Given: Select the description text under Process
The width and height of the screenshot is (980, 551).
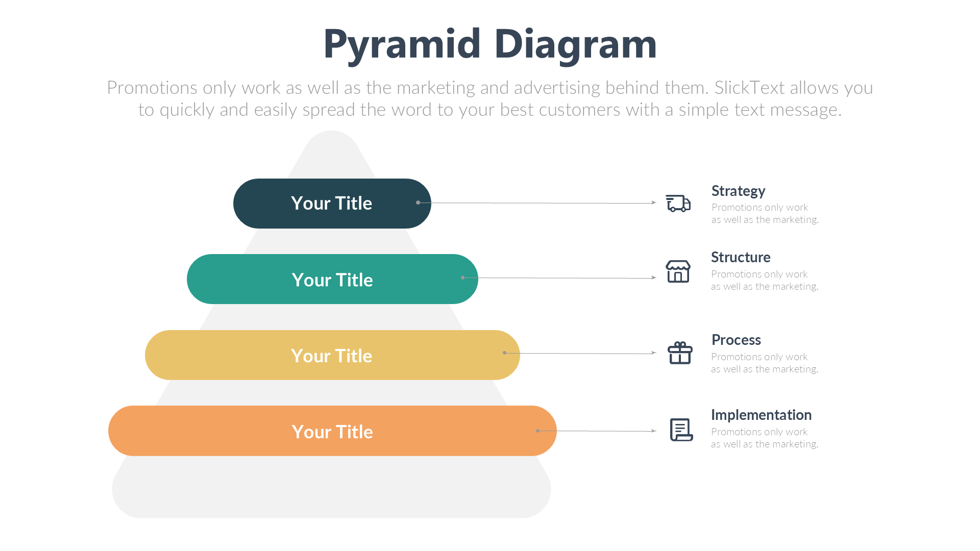Looking at the screenshot, I should [x=764, y=363].
